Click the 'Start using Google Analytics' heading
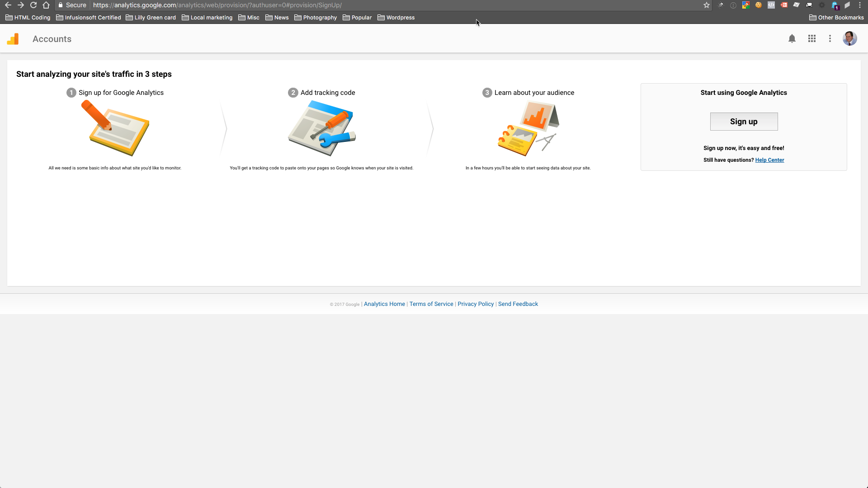This screenshot has height=488, width=868. point(744,93)
